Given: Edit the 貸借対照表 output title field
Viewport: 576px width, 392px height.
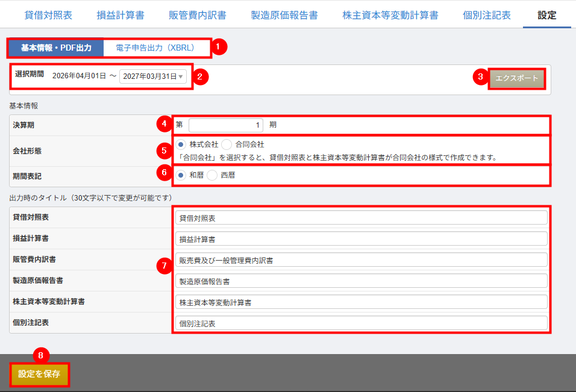Looking at the screenshot, I should click(362, 218).
